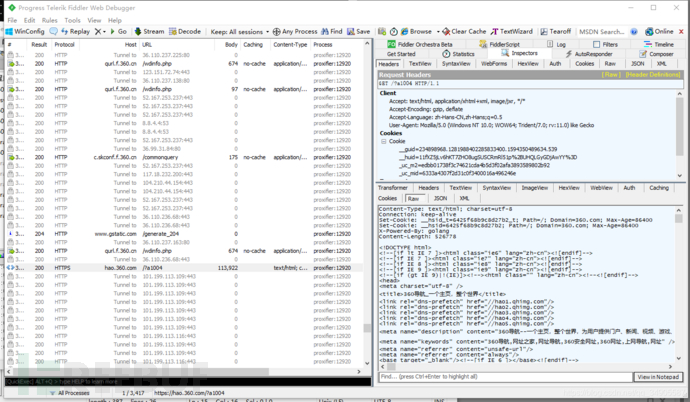Image resolution: width=690 pixels, height=402 pixels.
Task: Open the Log tab
Action: pyautogui.click(x=556, y=44)
